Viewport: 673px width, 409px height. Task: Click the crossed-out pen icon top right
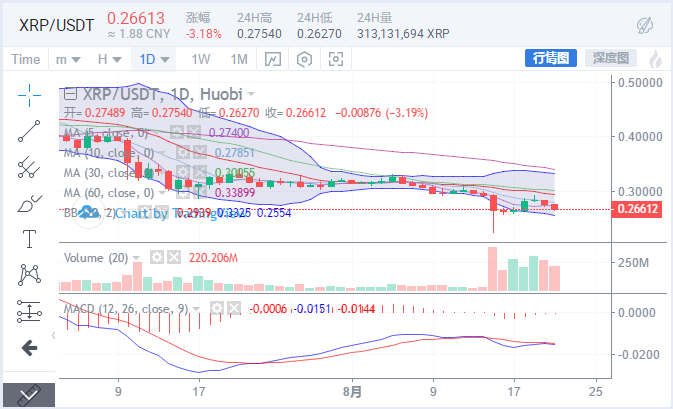click(645, 26)
